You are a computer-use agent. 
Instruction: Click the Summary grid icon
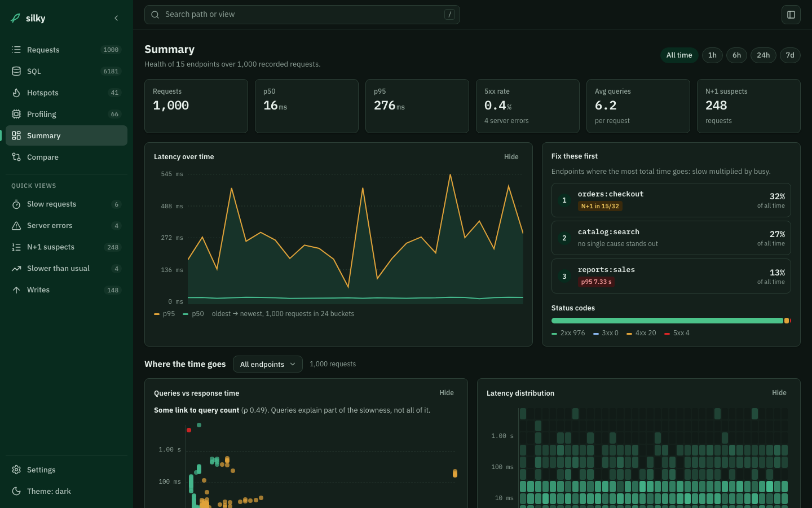tap(16, 135)
